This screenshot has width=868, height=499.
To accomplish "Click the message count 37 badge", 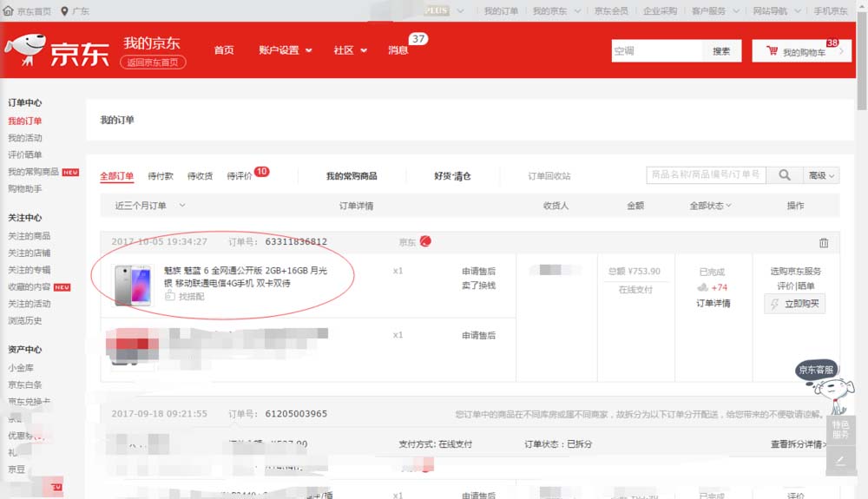I will (418, 39).
